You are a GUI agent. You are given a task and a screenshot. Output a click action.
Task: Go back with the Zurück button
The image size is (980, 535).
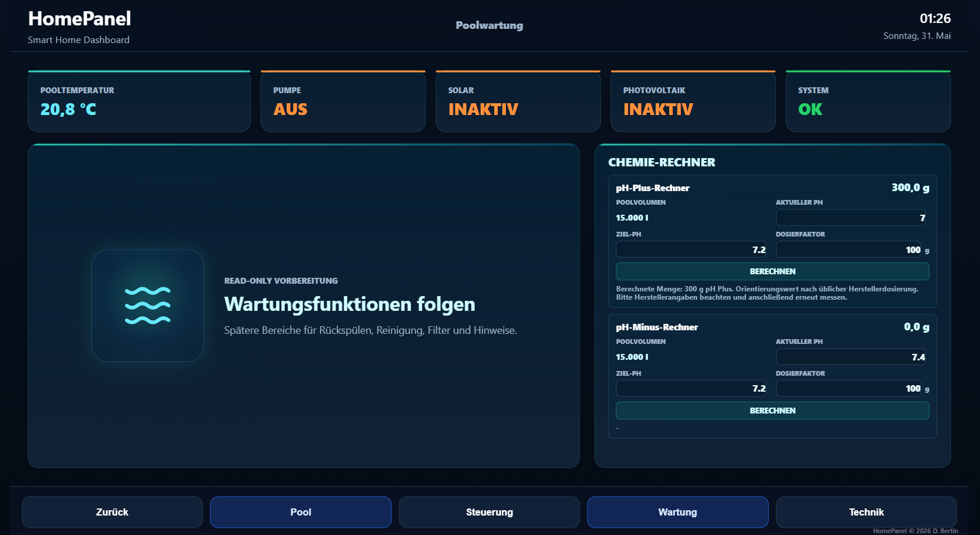112,512
